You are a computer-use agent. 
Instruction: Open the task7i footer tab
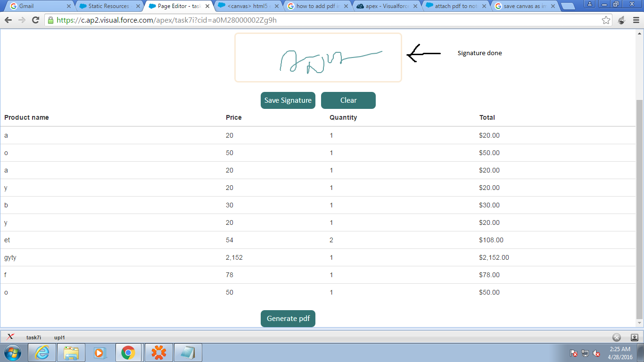33,337
